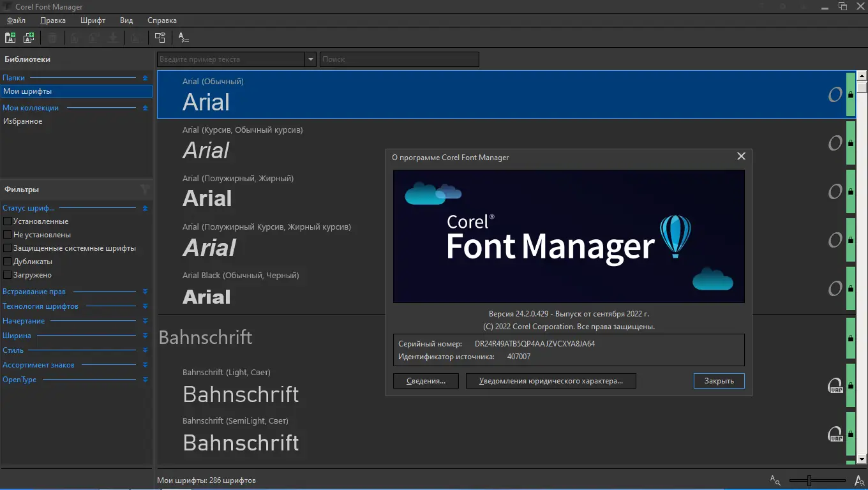This screenshot has height=490, width=868.
Task: Click lock icon on Arial (Курсив, Обычный курсив) row
Action: [x=851, y=144]
